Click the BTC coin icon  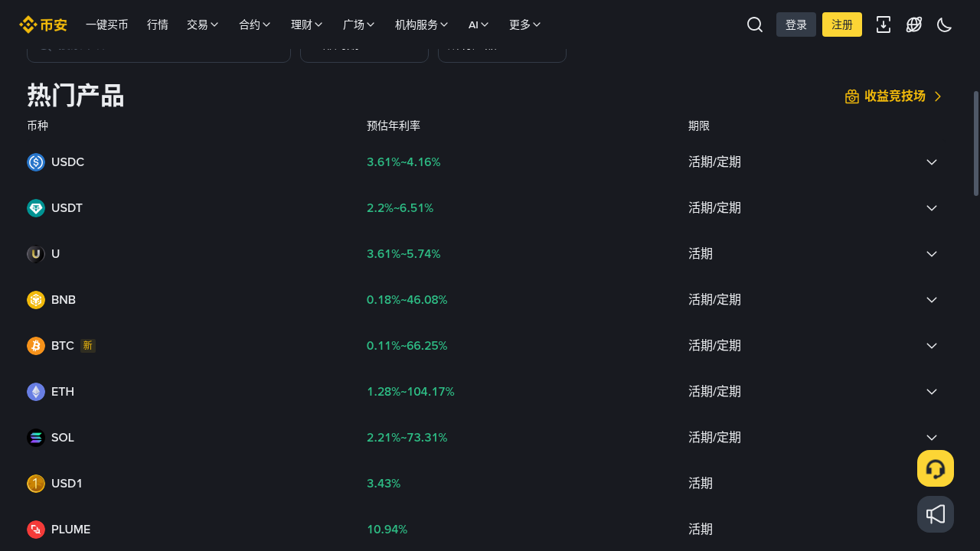click(36, 346)
